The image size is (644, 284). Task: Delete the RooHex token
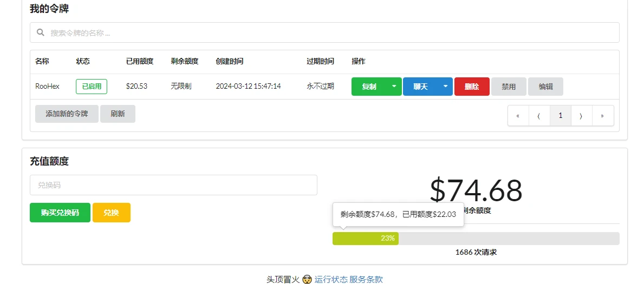pos(472,87)
